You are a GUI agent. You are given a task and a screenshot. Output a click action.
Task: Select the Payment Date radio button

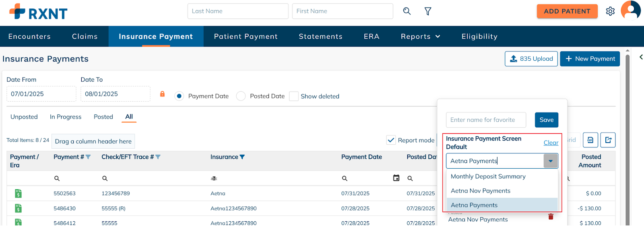[180, 96]
